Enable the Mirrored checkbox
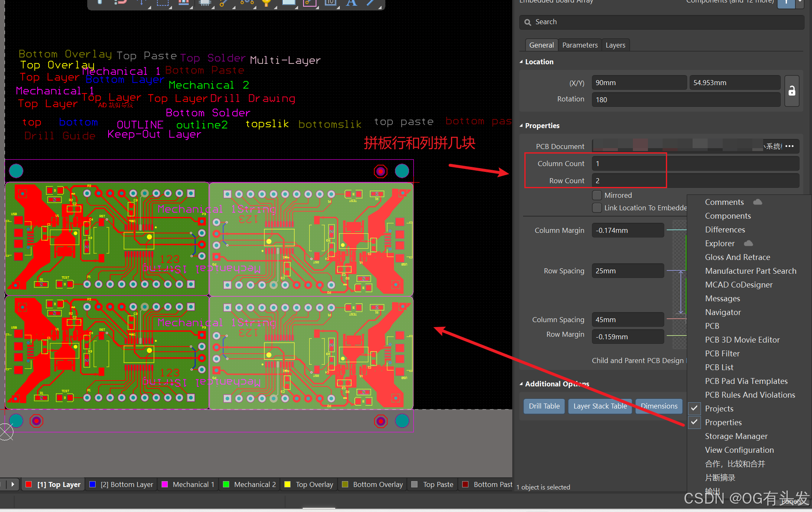The width and height of the screenshot is (812, 512). (597, 195)
